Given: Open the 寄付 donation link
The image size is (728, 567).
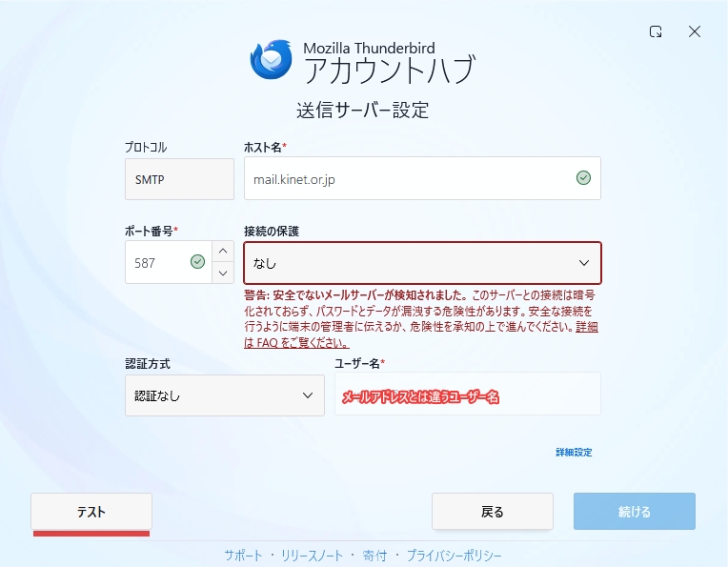Looking at the screenshot, I should (374, 556).
